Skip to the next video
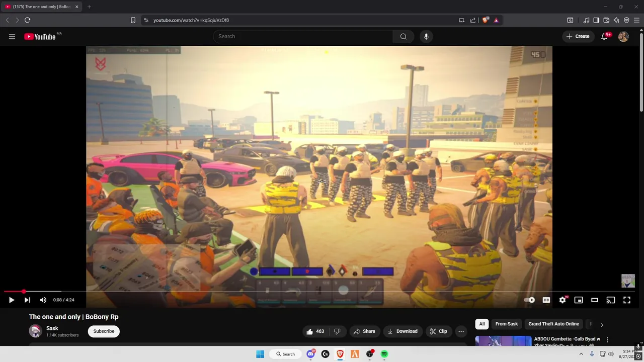The image size is (644, 362). (x=27, y=300)
